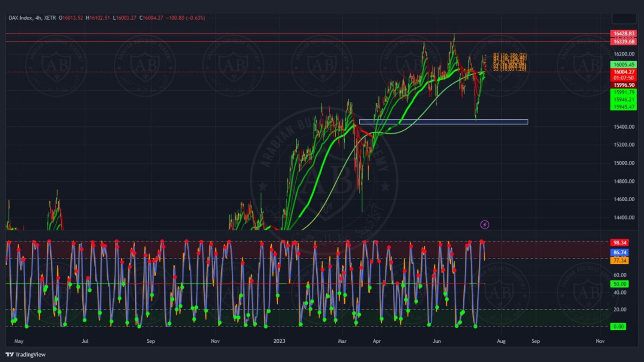Click the current price label 16004.27

pos(623,72)
